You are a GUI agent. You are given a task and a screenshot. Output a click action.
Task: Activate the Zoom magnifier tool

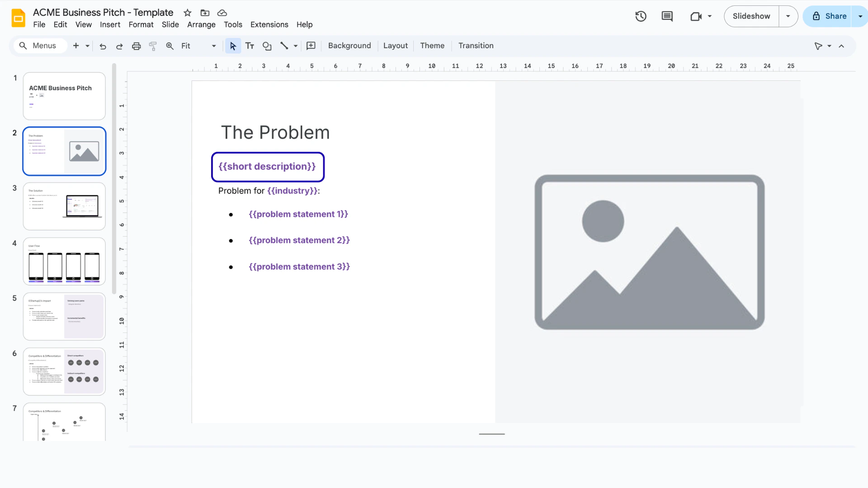(170, 46)
